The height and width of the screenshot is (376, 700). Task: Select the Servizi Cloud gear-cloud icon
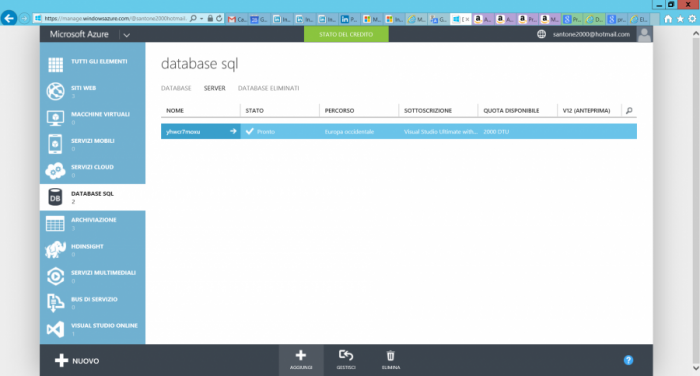(55, 171)
